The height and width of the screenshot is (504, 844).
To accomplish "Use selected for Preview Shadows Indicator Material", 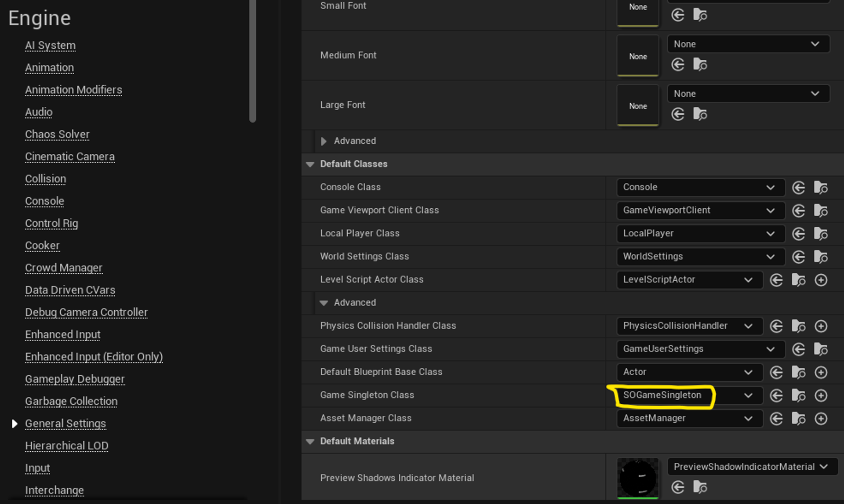I will pos(678,487).
